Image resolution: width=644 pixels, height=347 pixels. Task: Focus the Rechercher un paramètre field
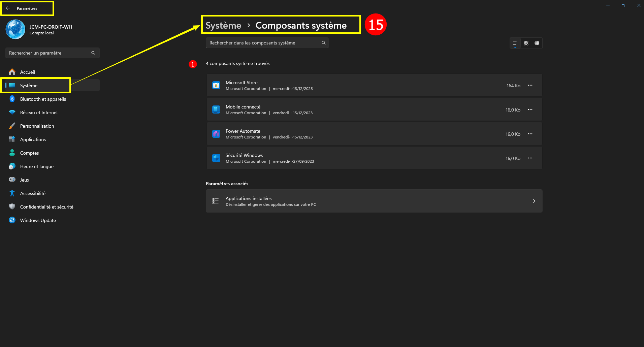[53, 53]
